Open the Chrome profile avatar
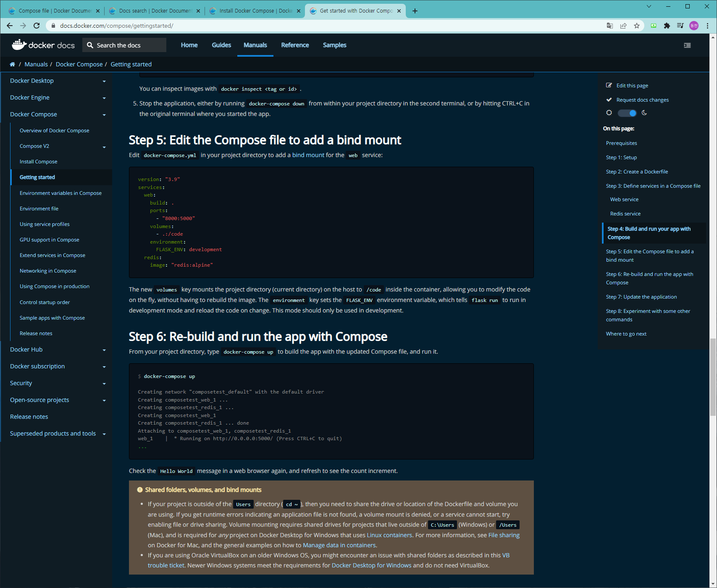Screen dimensions: 717x588 pos(694,26)
